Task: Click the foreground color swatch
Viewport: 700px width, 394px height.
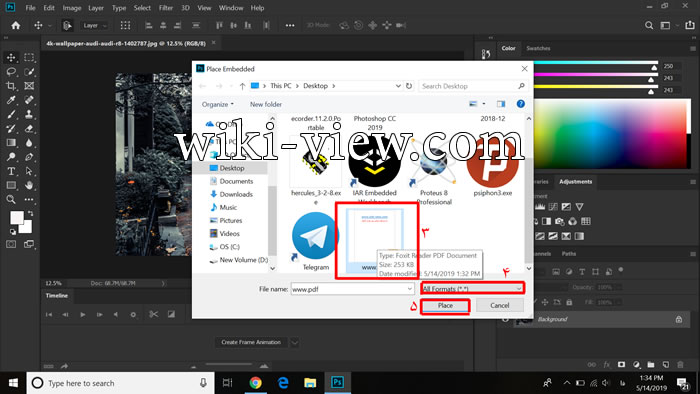Action: coord(17,218)
